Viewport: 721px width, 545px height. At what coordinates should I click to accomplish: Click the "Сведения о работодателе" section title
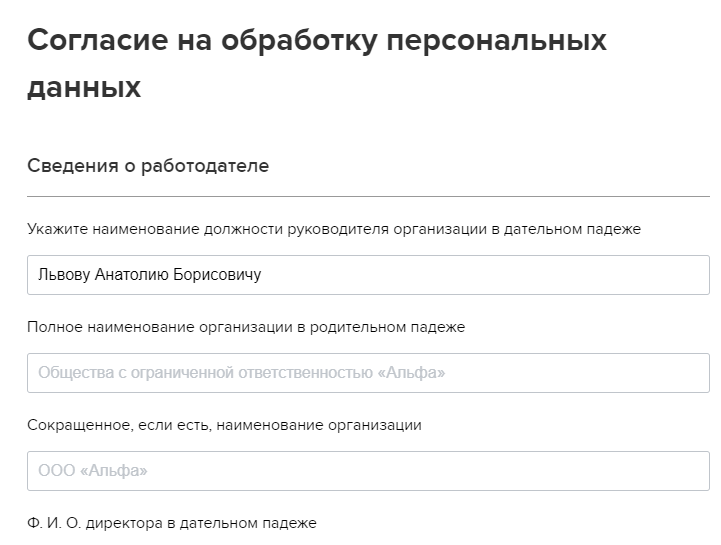click(x=148, y=166)
